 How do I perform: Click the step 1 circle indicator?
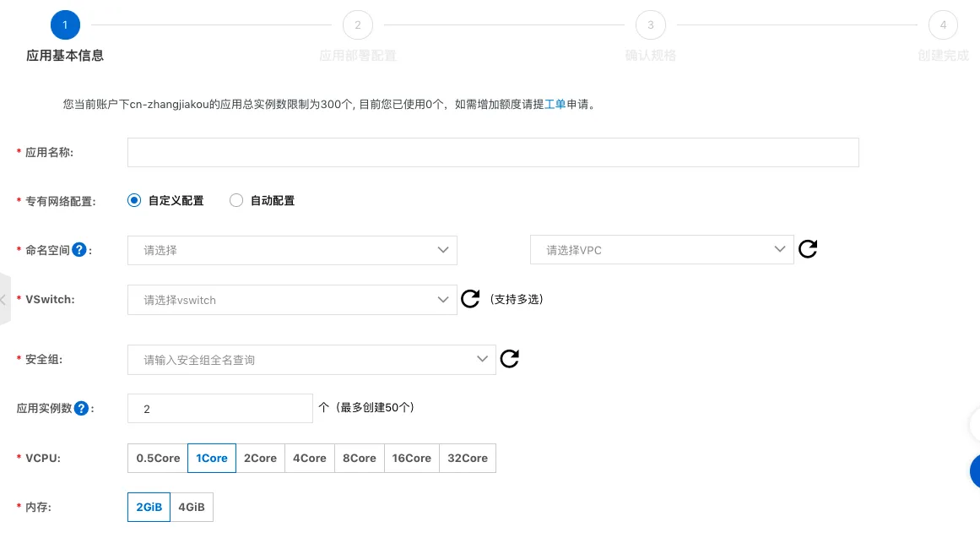(x=65, y=24)
